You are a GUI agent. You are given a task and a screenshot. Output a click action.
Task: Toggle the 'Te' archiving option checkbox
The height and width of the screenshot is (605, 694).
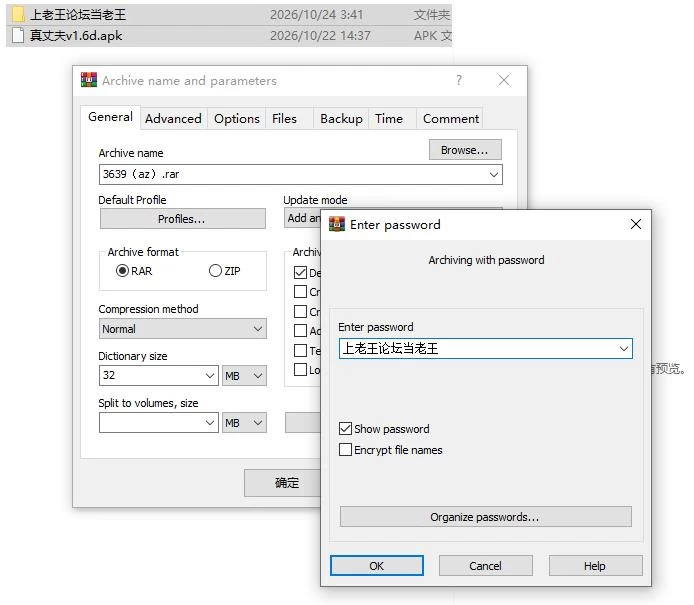[300, 350]
